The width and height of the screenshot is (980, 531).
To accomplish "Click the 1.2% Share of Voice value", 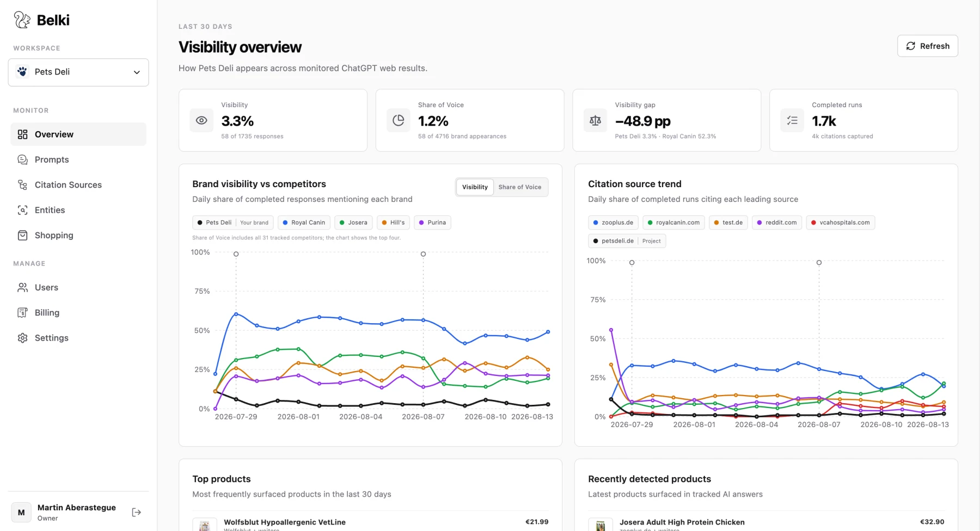I will pos(433,121).
